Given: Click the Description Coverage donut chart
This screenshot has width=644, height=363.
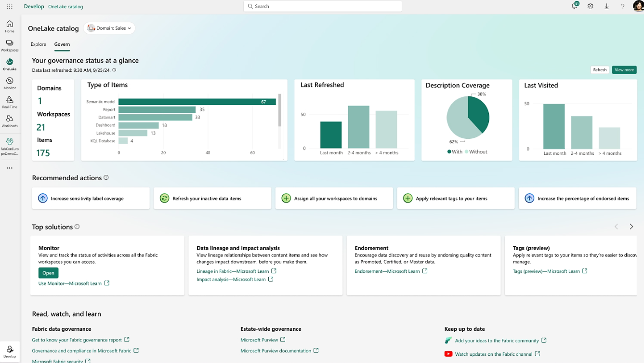Looking at the screenshot, I should click(467, 117).
